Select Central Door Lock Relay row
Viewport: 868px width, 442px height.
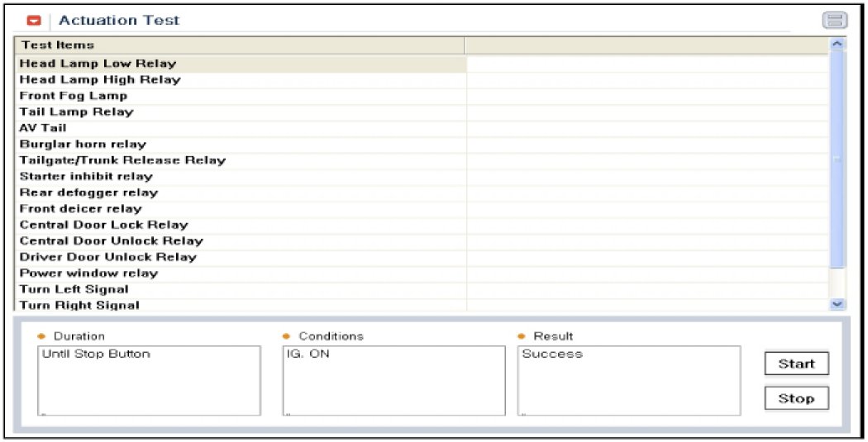click(x=103, y=225)
